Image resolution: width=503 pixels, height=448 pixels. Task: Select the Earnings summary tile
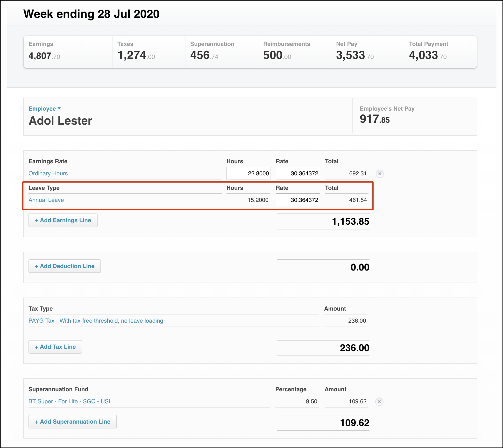68,52
